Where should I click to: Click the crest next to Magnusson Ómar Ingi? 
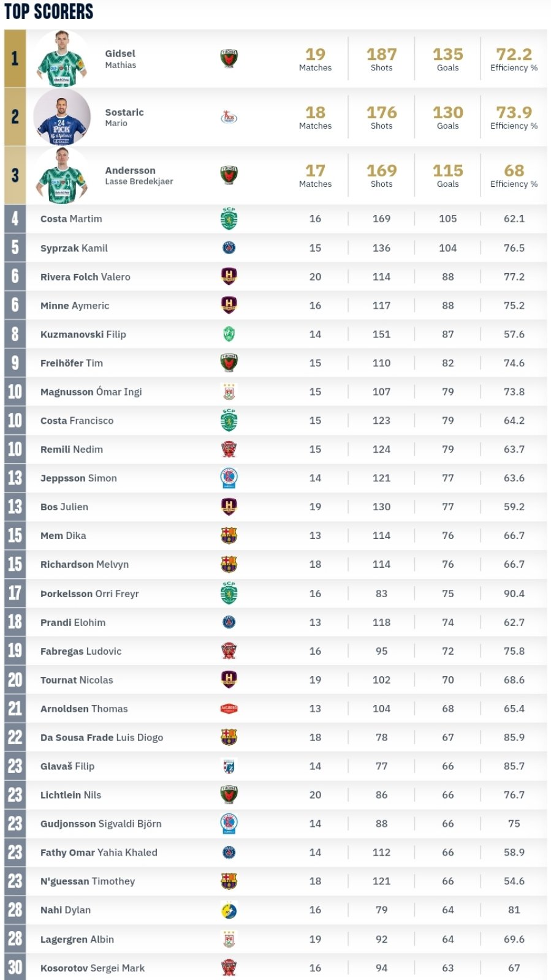229,392
